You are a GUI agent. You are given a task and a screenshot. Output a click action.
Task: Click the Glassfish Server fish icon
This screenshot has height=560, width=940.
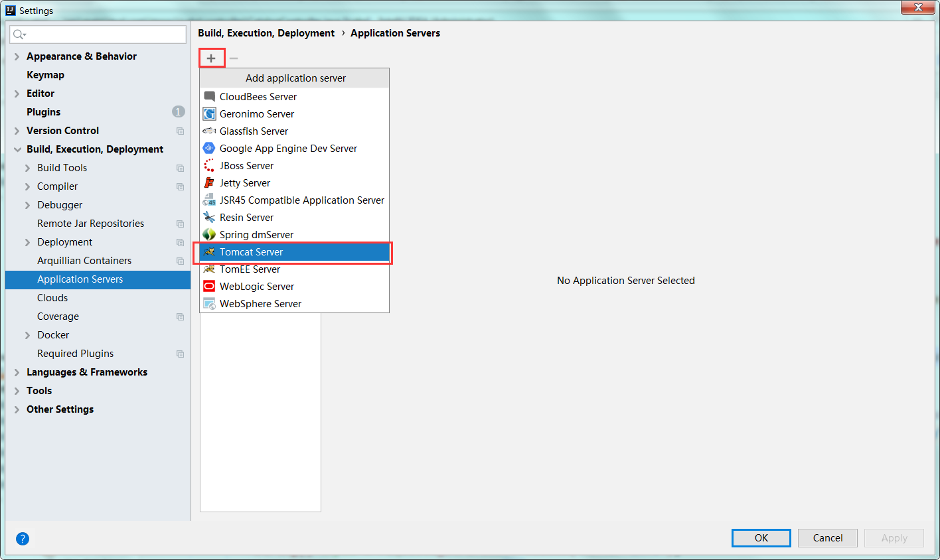pos(209,131)
